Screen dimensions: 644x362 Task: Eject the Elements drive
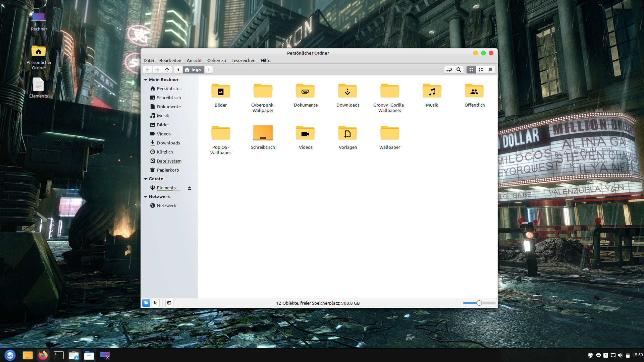[x=190, y=188]
